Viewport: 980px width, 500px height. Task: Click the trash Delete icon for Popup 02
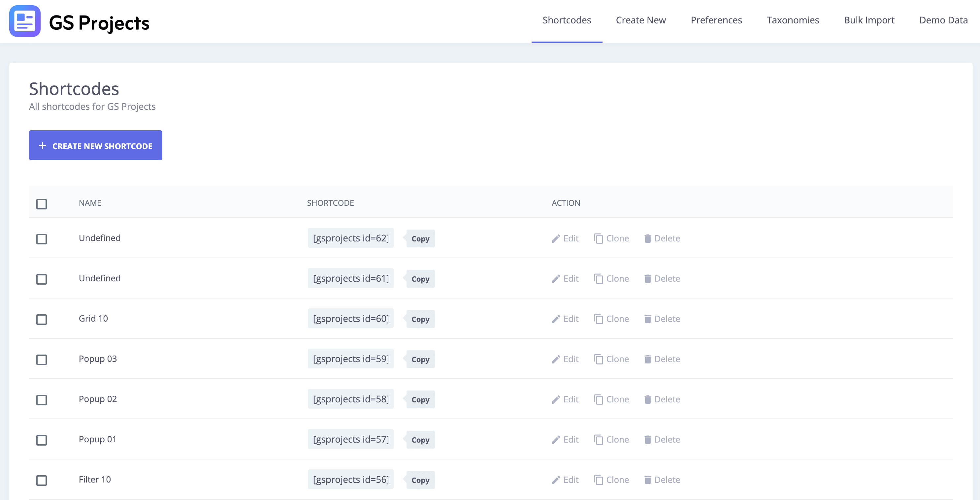647,400
